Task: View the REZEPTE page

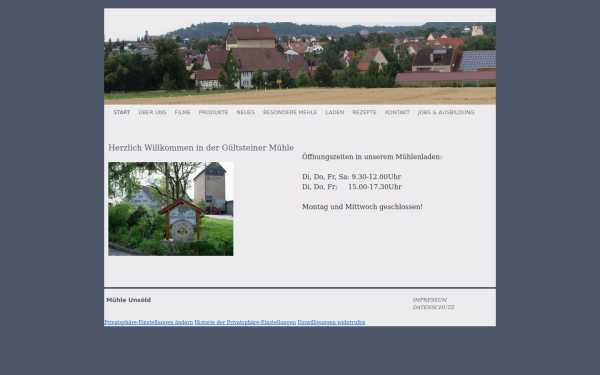Action: 364,112
